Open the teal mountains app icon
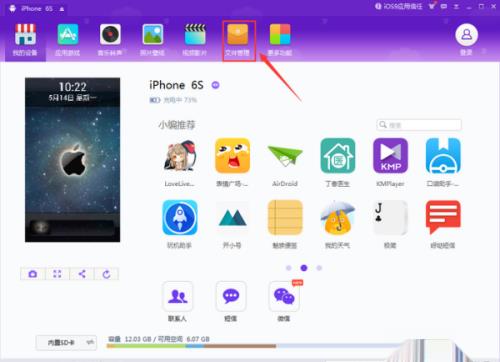 tap(232, 218)
